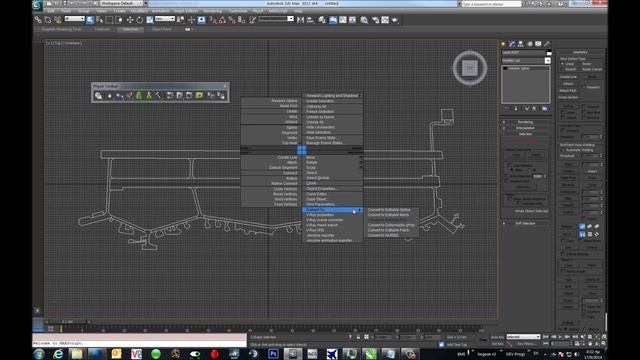
Task: Click the first Physic toolbar icon
Action: (x=98, y=96)
